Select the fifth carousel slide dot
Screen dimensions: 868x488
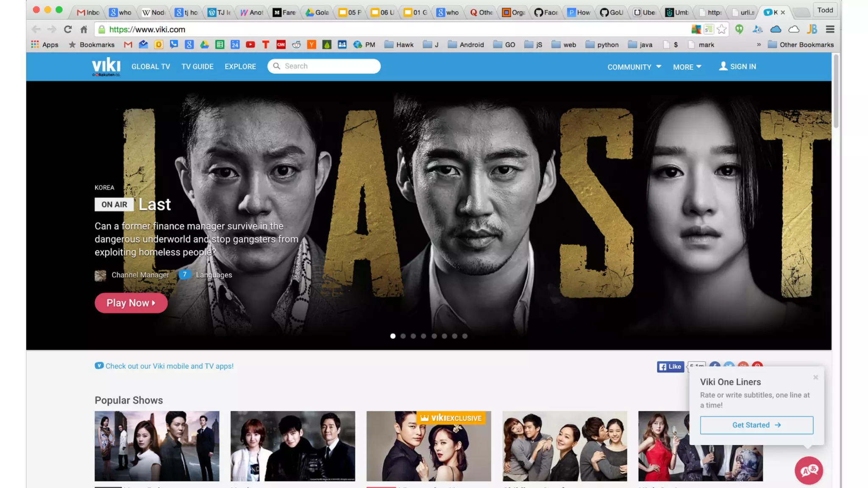[434, 336]
